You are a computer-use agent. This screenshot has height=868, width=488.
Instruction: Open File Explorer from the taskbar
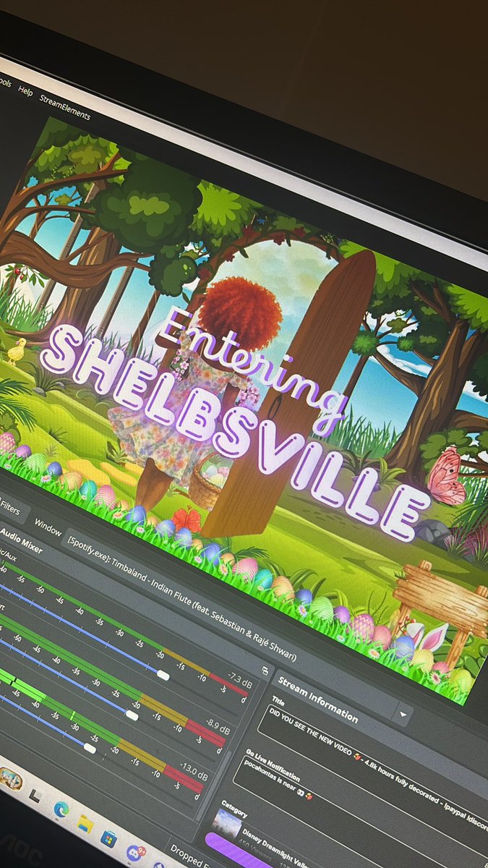85,823
